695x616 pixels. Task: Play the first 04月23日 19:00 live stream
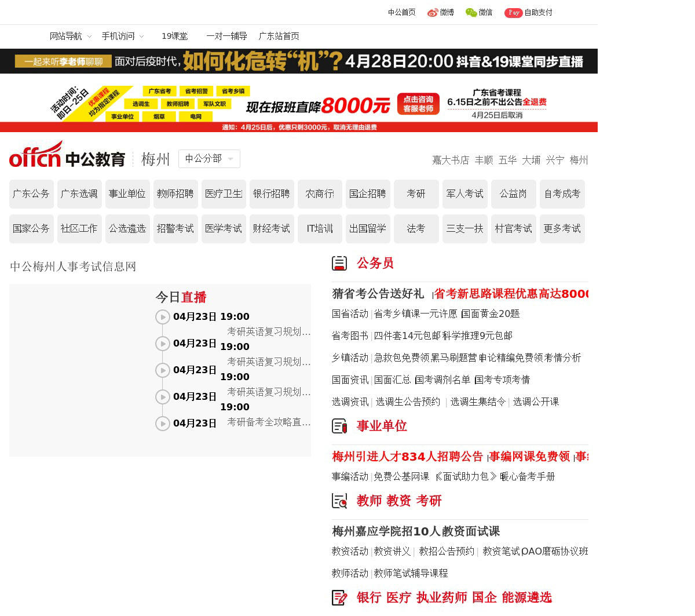163,317
